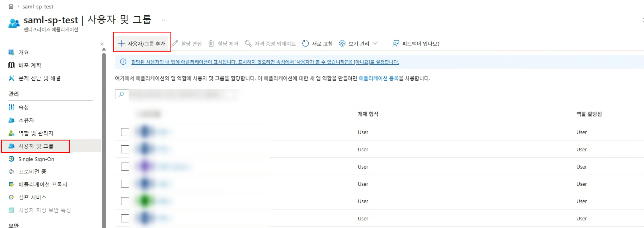Click the sidebar vertical scrollbar
The height and width of the screenshot is (228, 644).
click(x=104, y=140)
